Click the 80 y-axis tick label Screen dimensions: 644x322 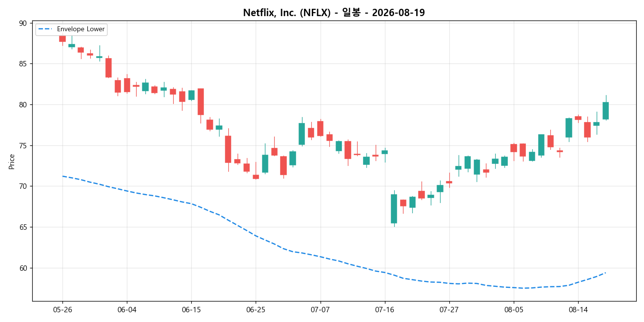pyautogui.click(x=23, y=105)
